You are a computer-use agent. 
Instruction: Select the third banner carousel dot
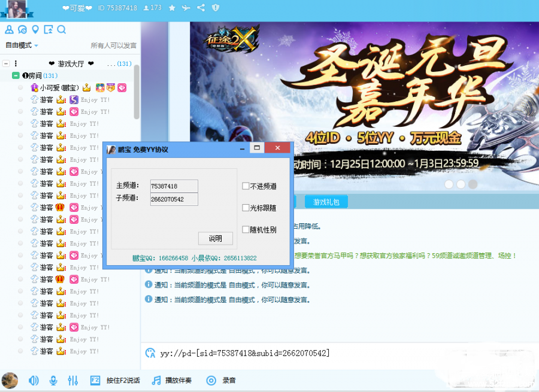[x=473, y=184]
